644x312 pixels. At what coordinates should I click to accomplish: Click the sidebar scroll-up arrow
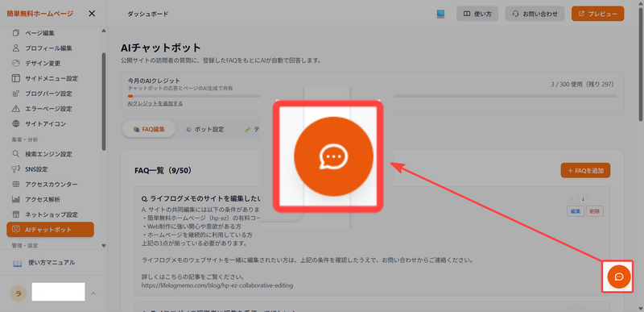tap(104, 31)
